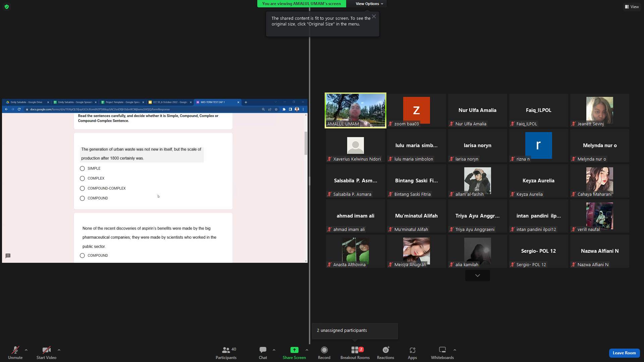Screen dimensions: 644x362
Task: Select the SIMPLE radio option
Action: tap(82, 169)
